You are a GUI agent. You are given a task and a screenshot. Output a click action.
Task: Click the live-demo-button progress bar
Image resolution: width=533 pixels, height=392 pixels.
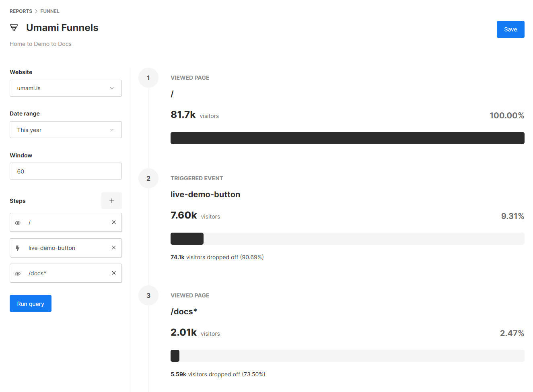click(347, 239)
